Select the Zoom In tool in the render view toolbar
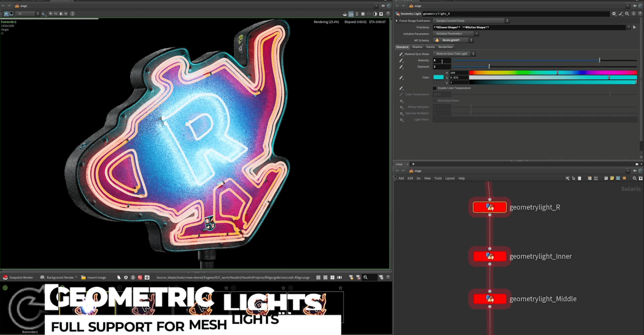The height and width of the screenshot is (335, 644). (50, 14)
